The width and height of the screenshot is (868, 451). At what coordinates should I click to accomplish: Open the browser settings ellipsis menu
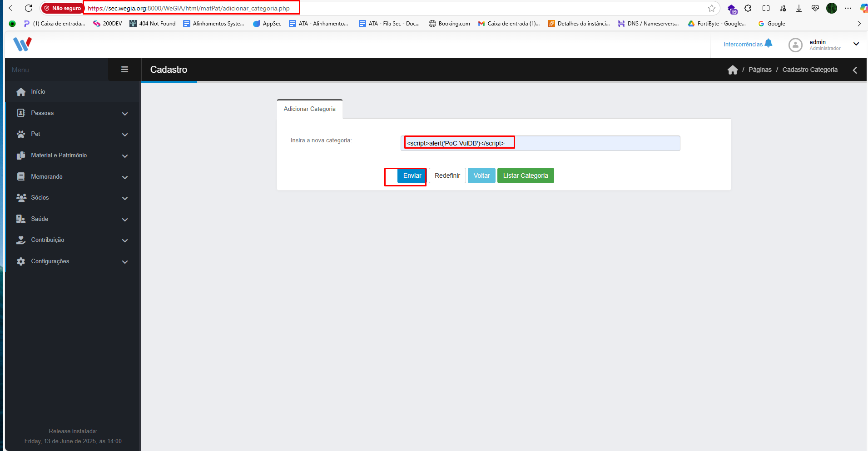(848, 8)
